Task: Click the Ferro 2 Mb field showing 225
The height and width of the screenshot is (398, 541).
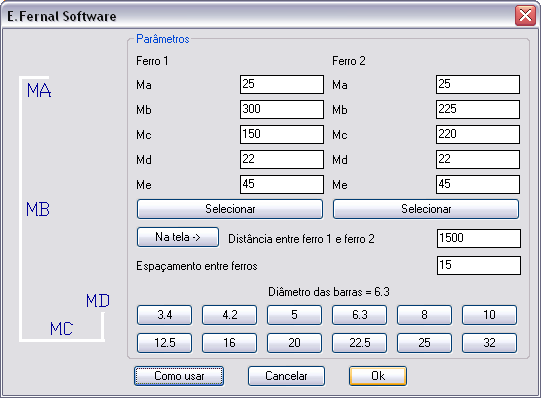Action: click(478, 109)
